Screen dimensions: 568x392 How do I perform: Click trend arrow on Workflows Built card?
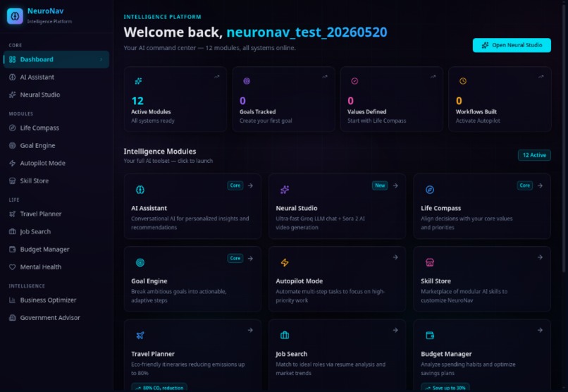pyautogui.click(x=541, y=76)
